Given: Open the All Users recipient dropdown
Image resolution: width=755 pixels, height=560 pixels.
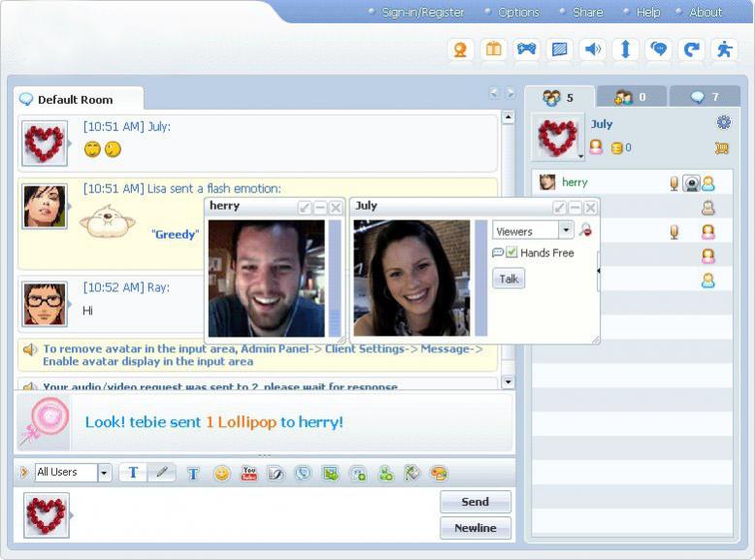Looking at the screenshot, I should [74, 473].
